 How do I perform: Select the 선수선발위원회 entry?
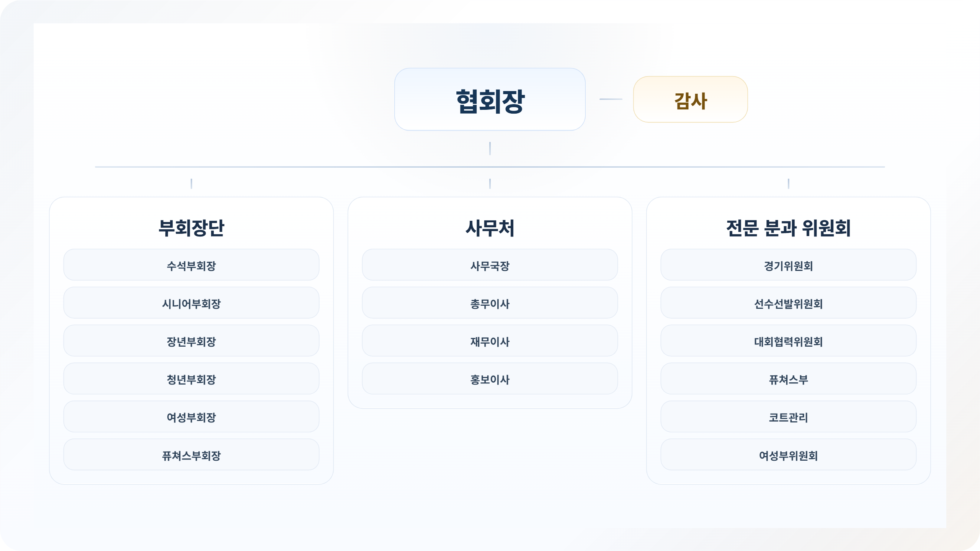[788, 303]
